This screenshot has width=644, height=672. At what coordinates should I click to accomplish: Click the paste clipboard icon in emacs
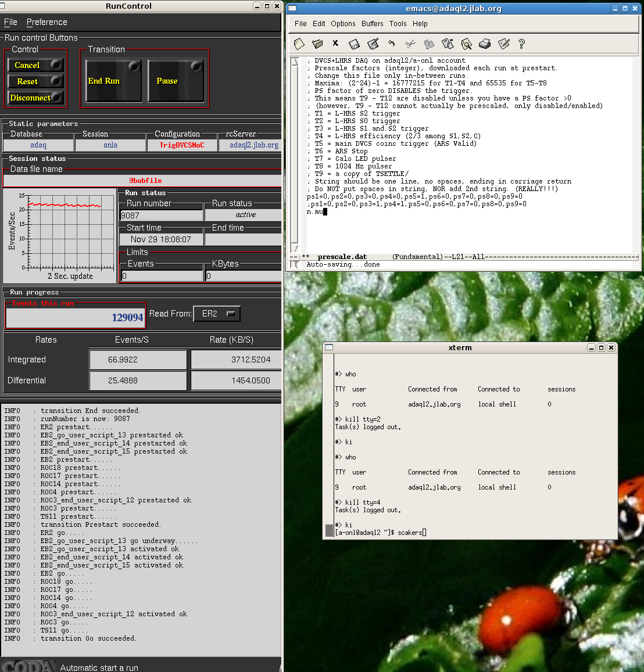coord(448,44)
